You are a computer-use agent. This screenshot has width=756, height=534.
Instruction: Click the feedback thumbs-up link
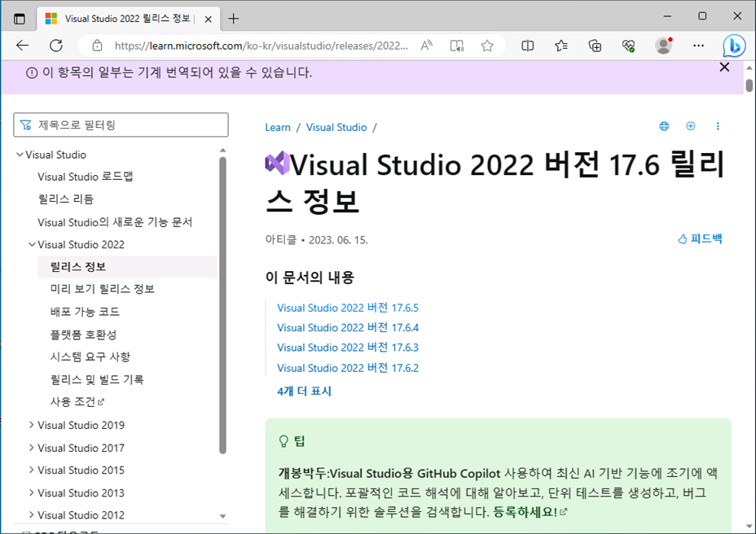[x=700, y=239]
